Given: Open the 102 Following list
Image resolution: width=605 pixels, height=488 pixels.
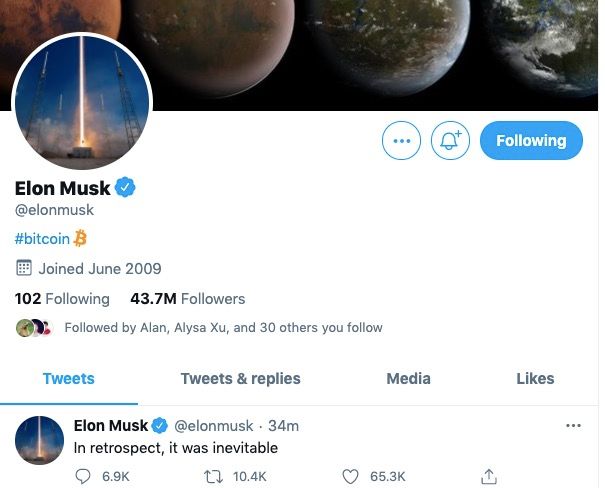Looking at the screenshot, I should (62, 299).
